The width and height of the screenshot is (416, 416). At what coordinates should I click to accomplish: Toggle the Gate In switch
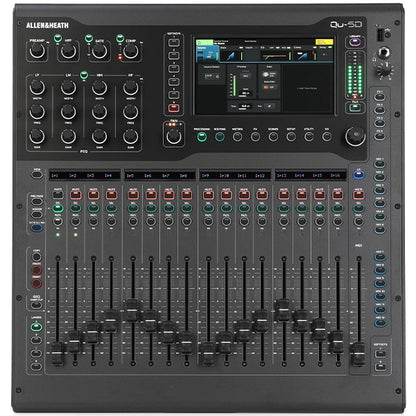coord(89,38)
